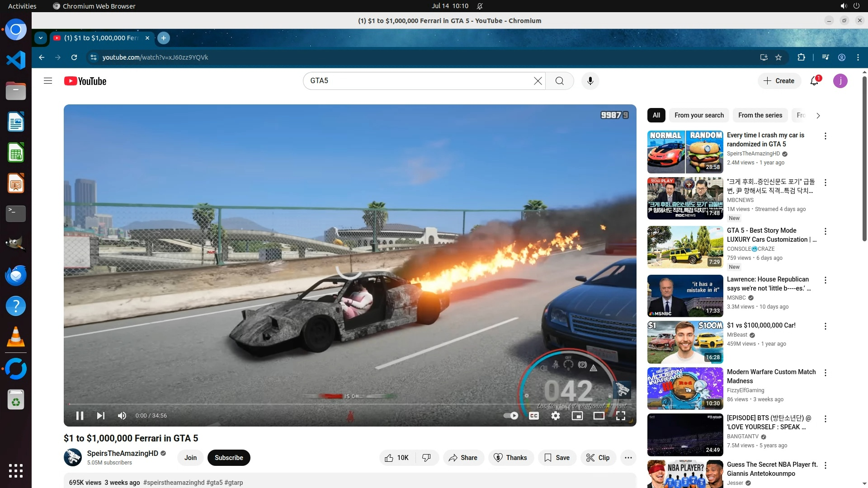
Task: Click voice search microphone icon
Action: 590,81
